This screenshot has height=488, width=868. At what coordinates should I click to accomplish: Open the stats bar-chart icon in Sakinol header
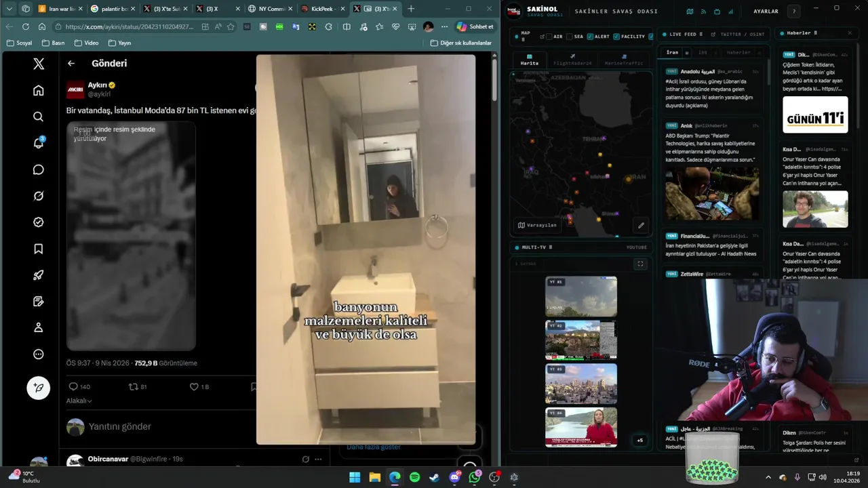731,12
